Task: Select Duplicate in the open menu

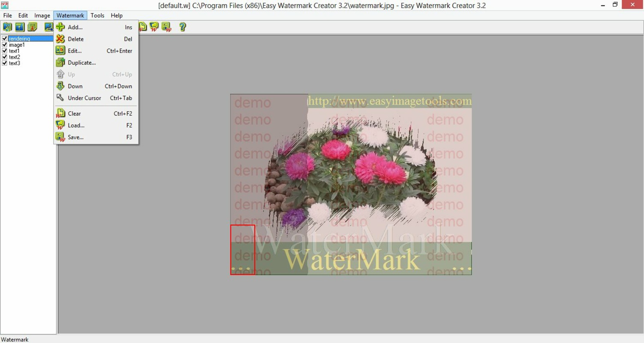Action: pos(81,63)
